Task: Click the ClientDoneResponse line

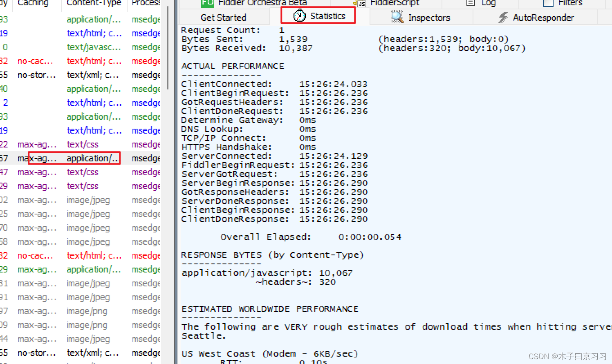Action: pyautogui.click(x=275, y=219)
